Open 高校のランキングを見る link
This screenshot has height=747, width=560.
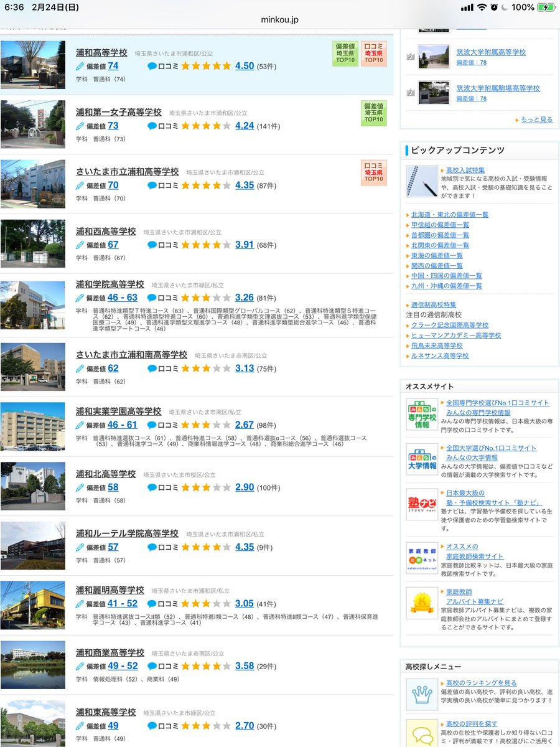481,683
